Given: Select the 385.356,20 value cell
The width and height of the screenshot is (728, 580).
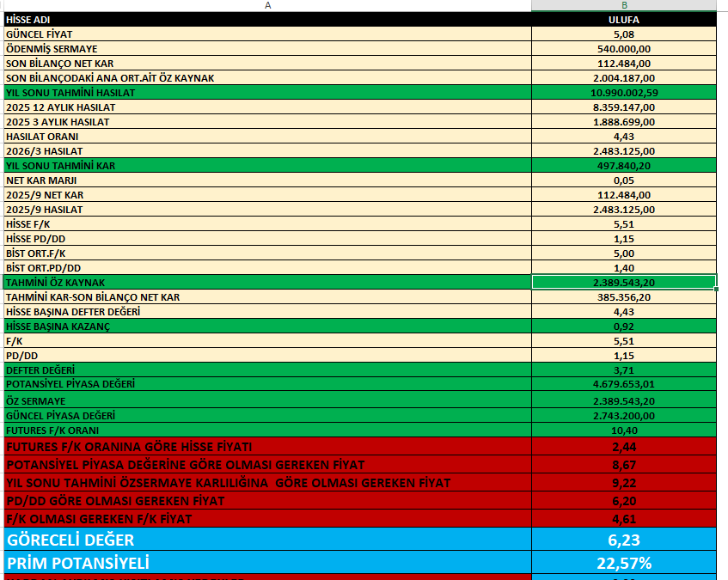Looking at the screenshot, I should click(x=624, y=297).
